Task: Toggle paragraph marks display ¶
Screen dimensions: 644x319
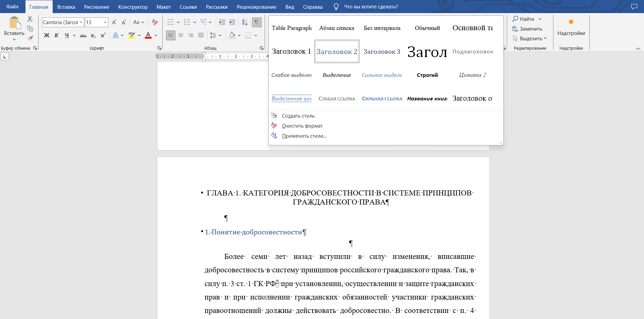Action: coord(257,22)
